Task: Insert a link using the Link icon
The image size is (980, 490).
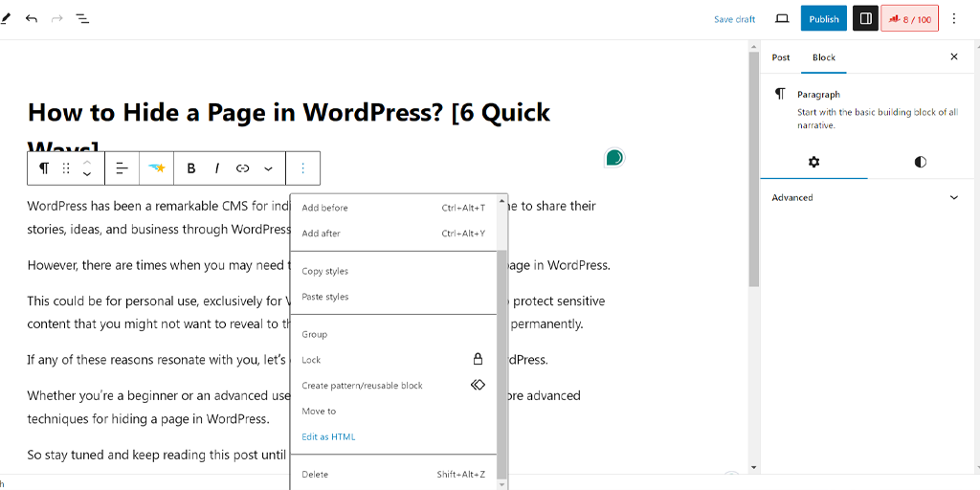Action: [x=242, y=168]
